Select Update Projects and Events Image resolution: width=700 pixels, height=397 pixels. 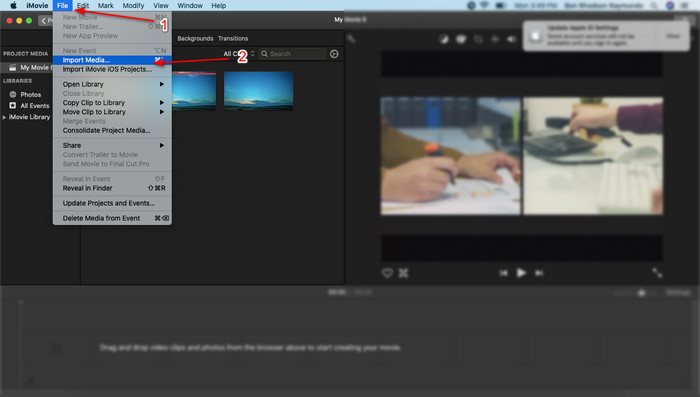click(112, 203)
